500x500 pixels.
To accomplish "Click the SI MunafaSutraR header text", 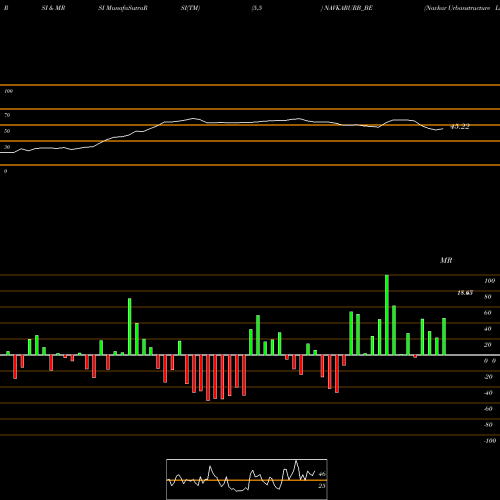I will tap(123, 8).
